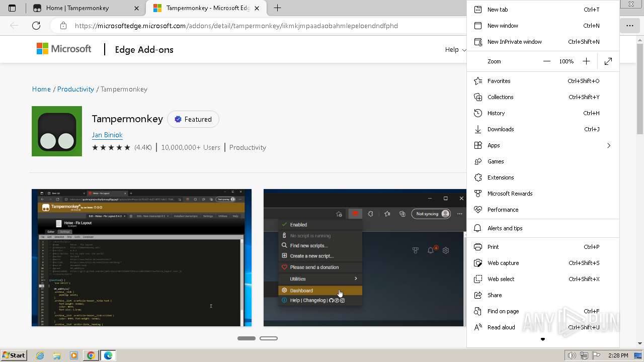
Task: View site information lock icon
Action: tap(63, 26)
